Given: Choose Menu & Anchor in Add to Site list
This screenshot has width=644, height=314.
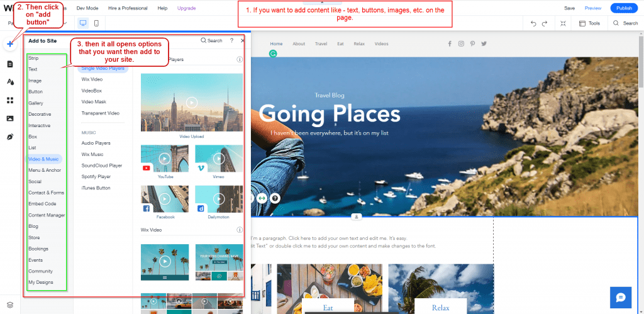Looking at the screenshot, I should [x=45, y=170].
